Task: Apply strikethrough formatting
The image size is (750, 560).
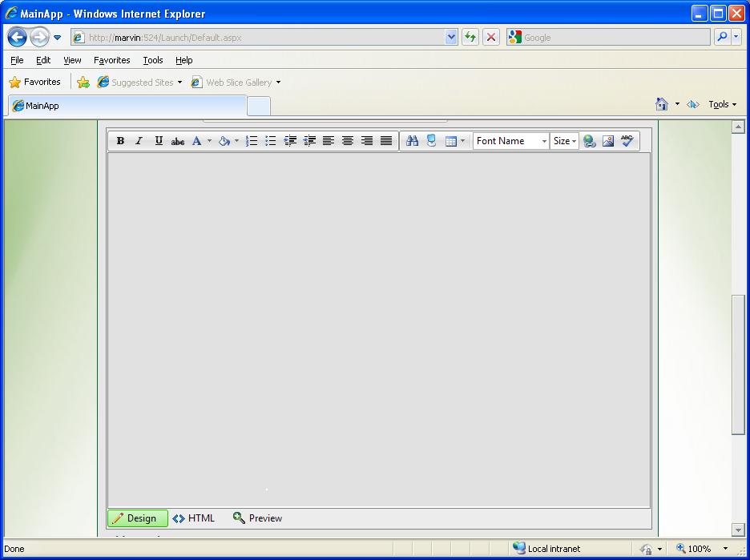Action: pyautogui.click(x=178, y=140)
